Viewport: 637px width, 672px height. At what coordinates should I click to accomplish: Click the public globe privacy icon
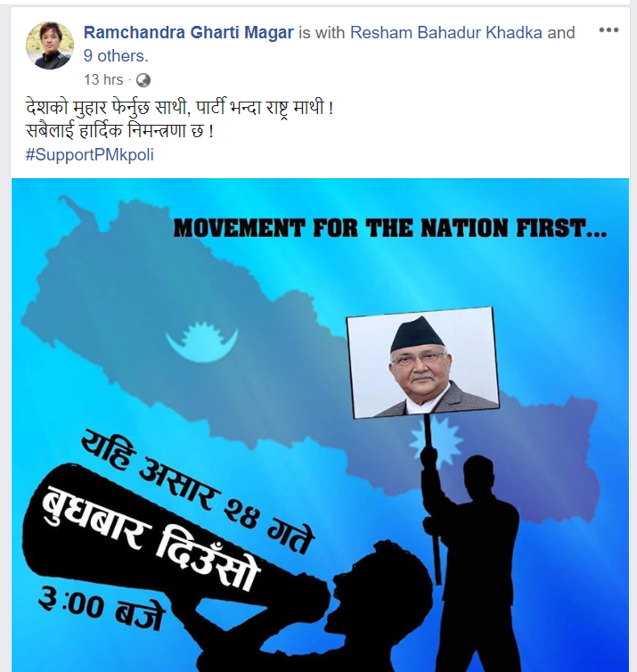(x=143, y=80)
